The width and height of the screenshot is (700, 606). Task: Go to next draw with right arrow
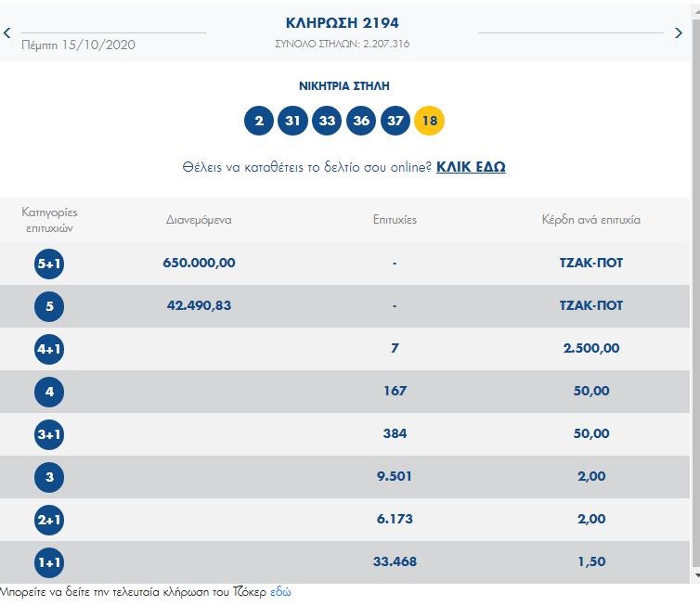point(679,33)
